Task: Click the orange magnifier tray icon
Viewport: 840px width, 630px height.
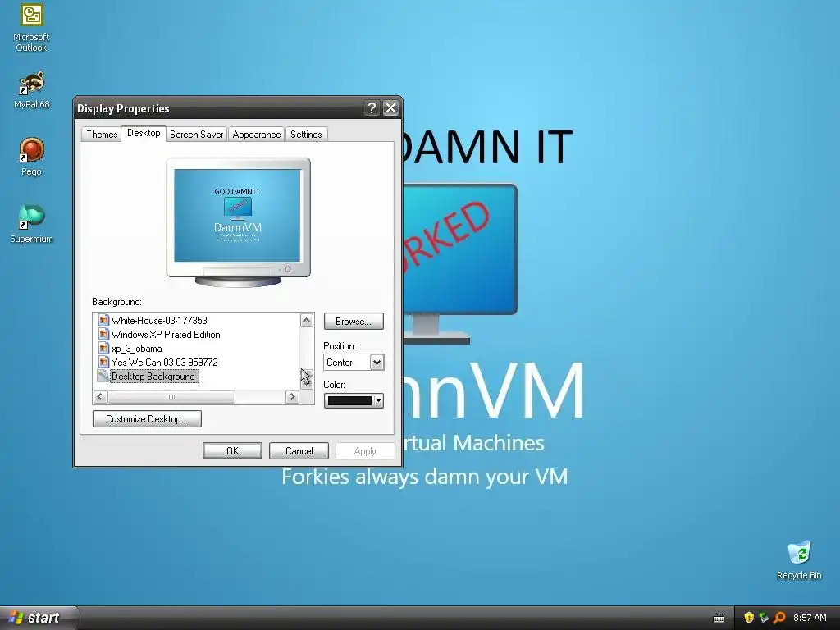Action: [779, 618]
